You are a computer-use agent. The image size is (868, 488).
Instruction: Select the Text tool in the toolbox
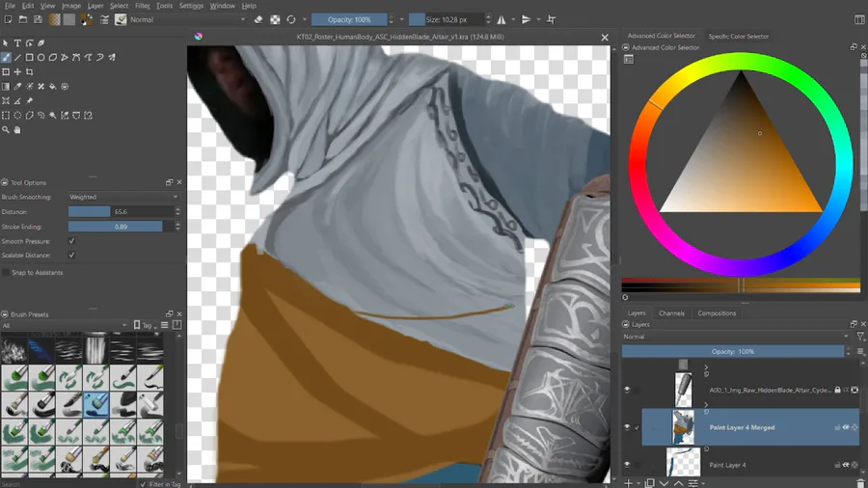click(x=17, y=43)
